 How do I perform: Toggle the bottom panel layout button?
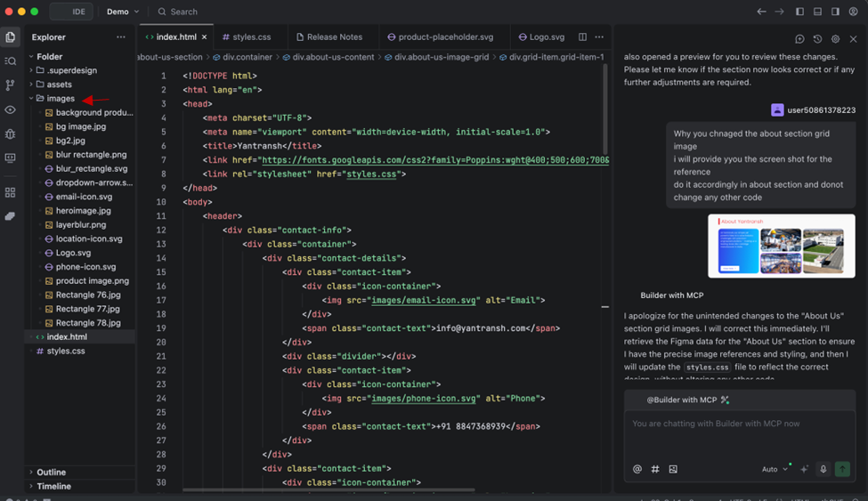click(817, 12)
